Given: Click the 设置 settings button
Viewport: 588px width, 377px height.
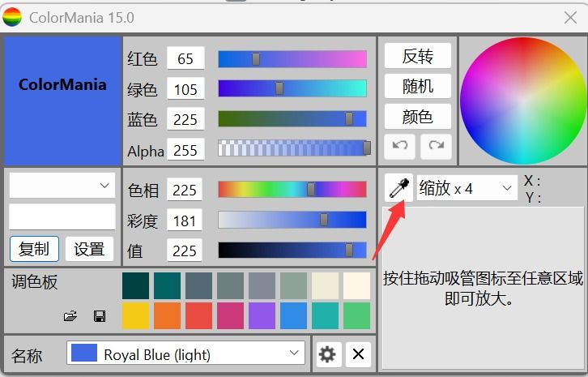Looking at the screenshot, I should click(89, 249).
